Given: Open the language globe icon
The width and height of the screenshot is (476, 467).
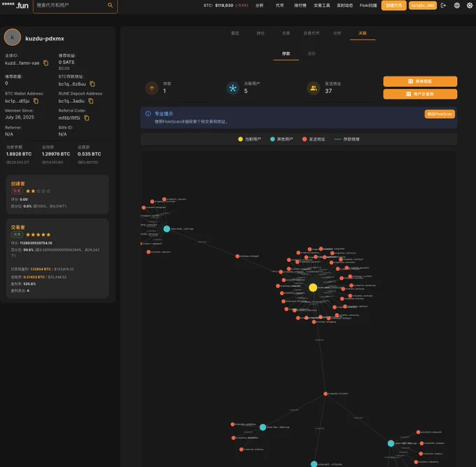Looking at the screenshot, I should (x=456, y=6).
